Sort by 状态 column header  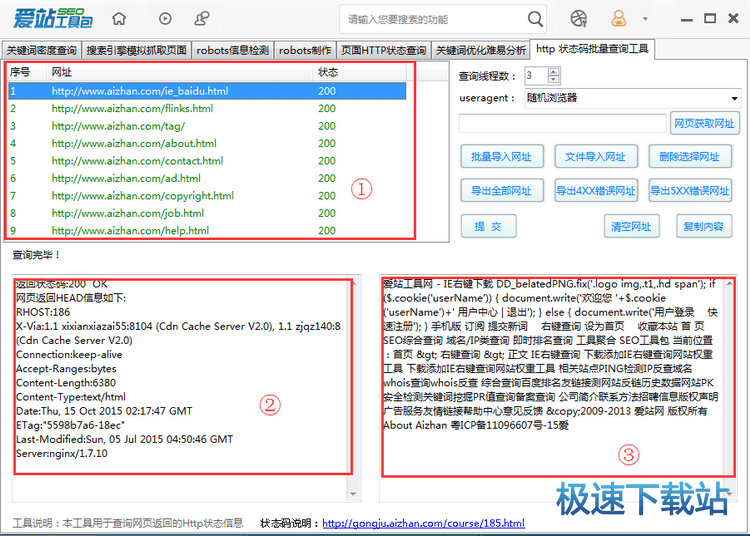pos(361,72)
